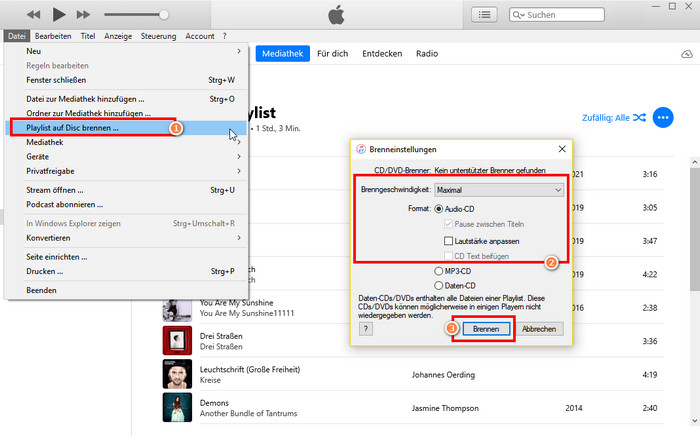Select the song Leuchtschrift (Große Freiheit)
This screenshot has width=700, height=436.
pyautogui.click(x=250, y=370)
